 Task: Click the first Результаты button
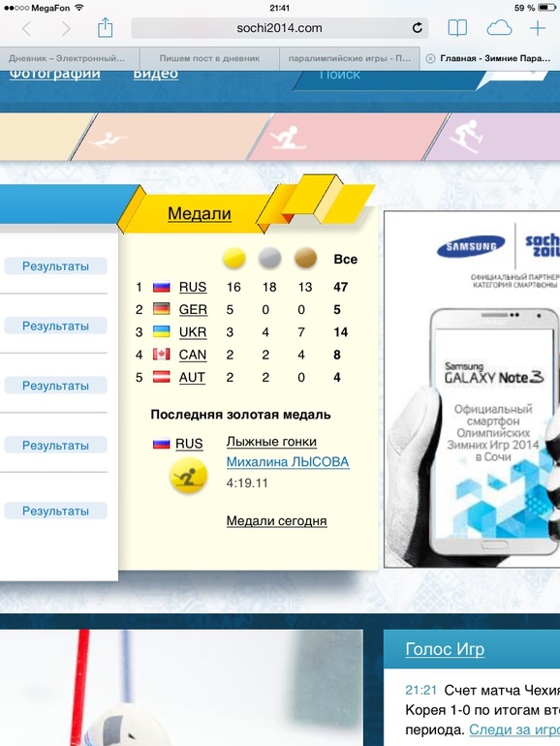[x=55, y=266]
